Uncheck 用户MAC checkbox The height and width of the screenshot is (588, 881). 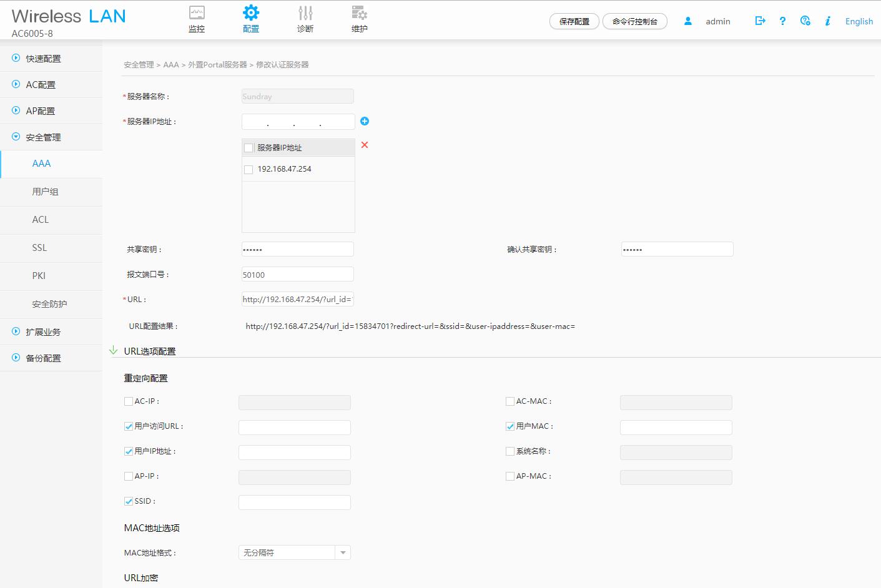(x=510, y=426)
